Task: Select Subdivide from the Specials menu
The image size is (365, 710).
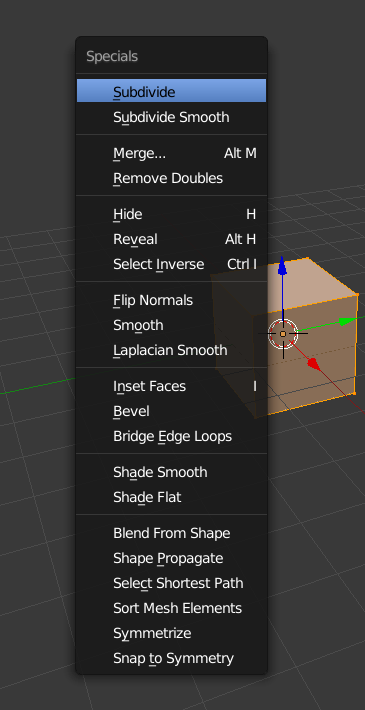Action: (x=171, y=92)
